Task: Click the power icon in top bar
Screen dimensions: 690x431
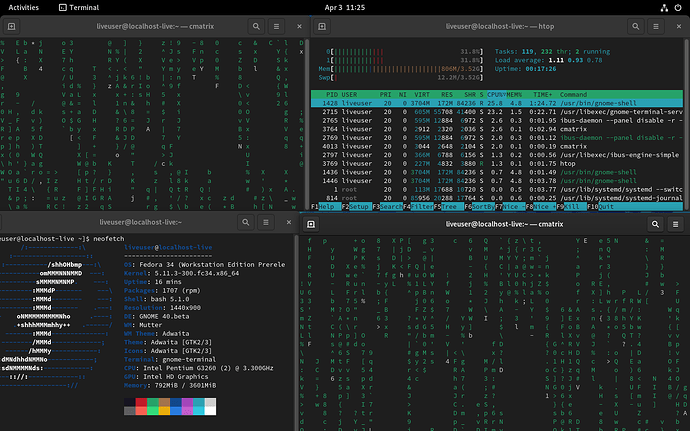Action: [x=678, y=7]
